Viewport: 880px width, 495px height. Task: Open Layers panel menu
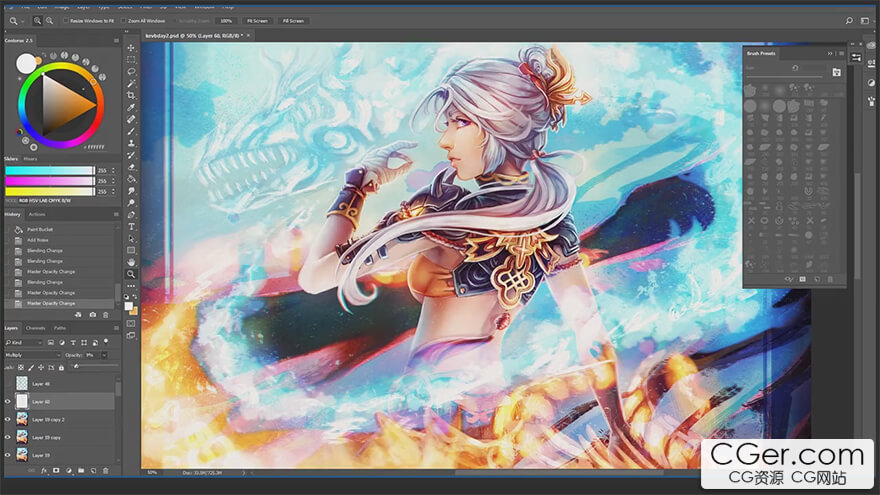[116, 328]
